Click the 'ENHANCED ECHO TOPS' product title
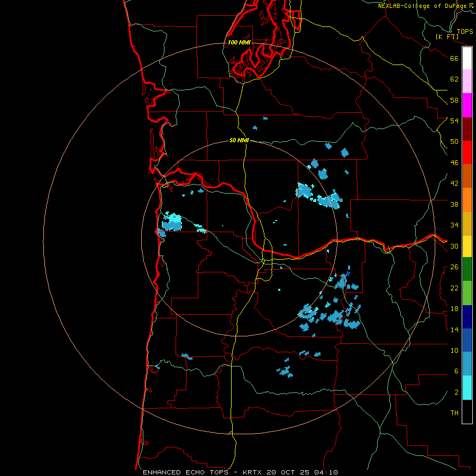Viewport: 476px width, 476px height. tap(186, 472)
